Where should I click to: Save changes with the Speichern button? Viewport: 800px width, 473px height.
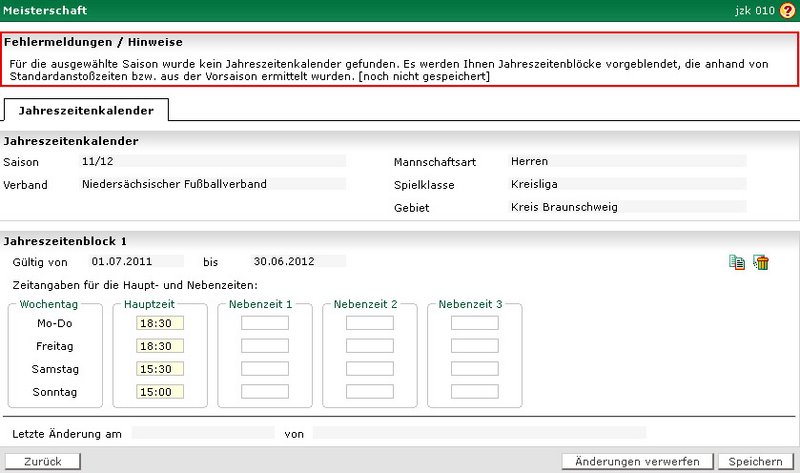point(755,462)
